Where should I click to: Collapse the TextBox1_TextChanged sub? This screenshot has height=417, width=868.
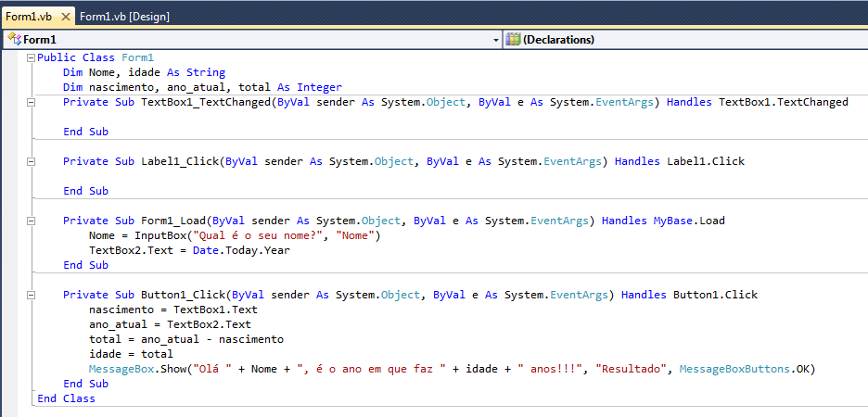tap(31, 102)
